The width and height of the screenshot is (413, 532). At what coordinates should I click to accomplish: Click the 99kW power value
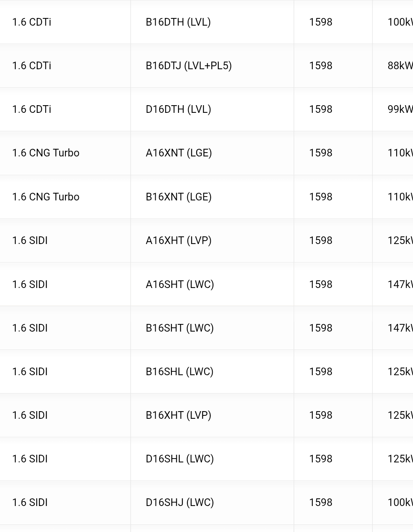click(x=400, y=109)
